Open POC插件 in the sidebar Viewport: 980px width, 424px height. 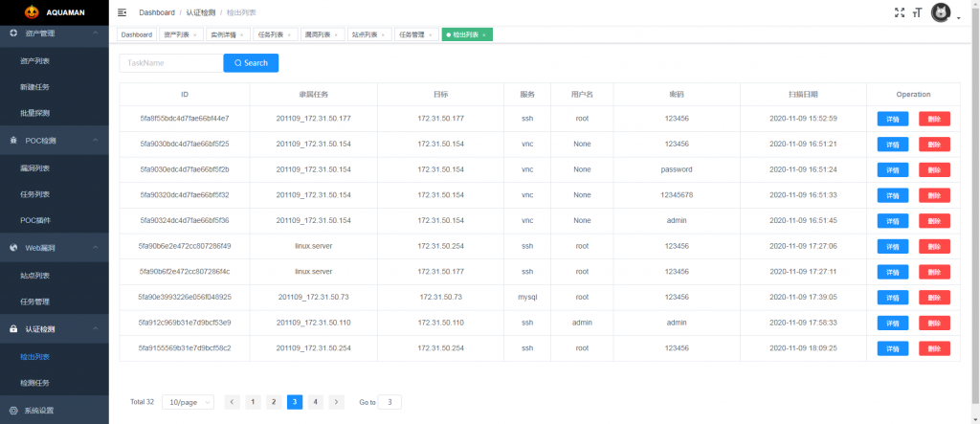(55, 221)
